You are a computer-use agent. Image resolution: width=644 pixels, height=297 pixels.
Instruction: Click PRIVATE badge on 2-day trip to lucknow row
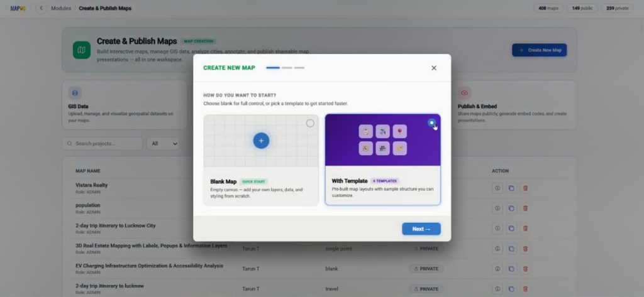(426, 289)
